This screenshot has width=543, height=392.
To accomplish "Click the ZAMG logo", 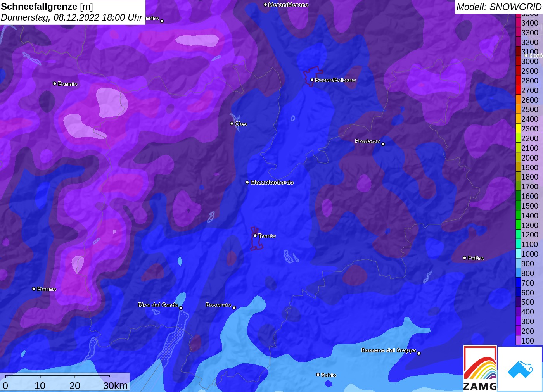I will 480,368.
